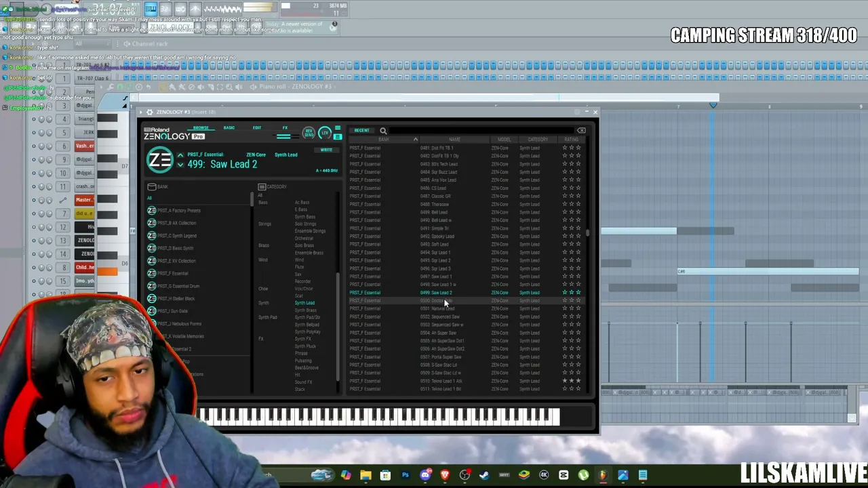Click the large ZE logo icon
Viewport: 868px width, 488px height.
click(160, 160)
